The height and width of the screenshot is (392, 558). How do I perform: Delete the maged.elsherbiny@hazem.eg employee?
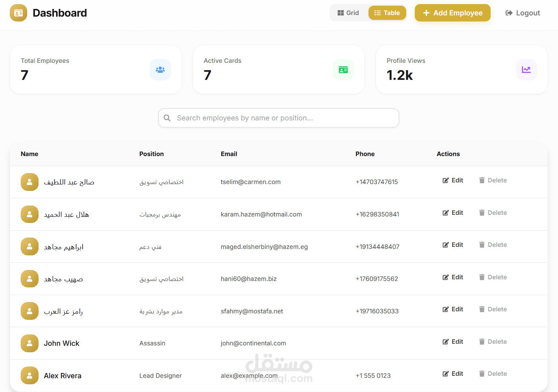(x=493, y=245)
